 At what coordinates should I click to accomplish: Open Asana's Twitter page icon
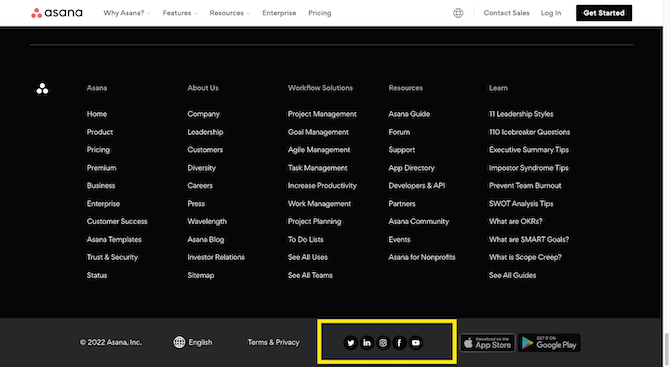point(350,343)
